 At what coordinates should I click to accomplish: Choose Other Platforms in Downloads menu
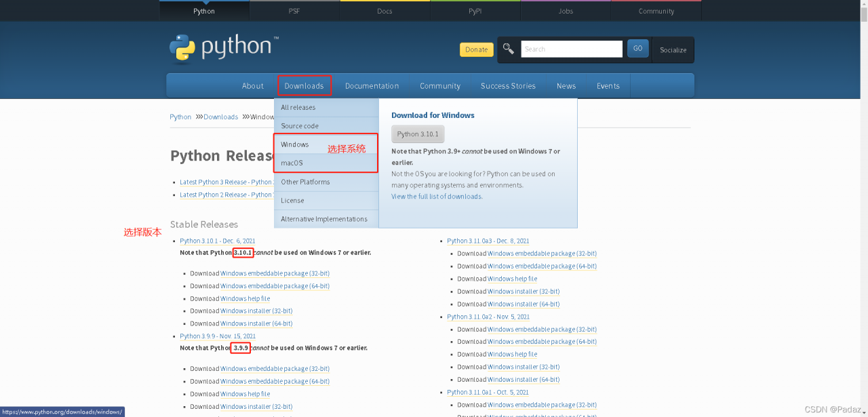point(326,182)
